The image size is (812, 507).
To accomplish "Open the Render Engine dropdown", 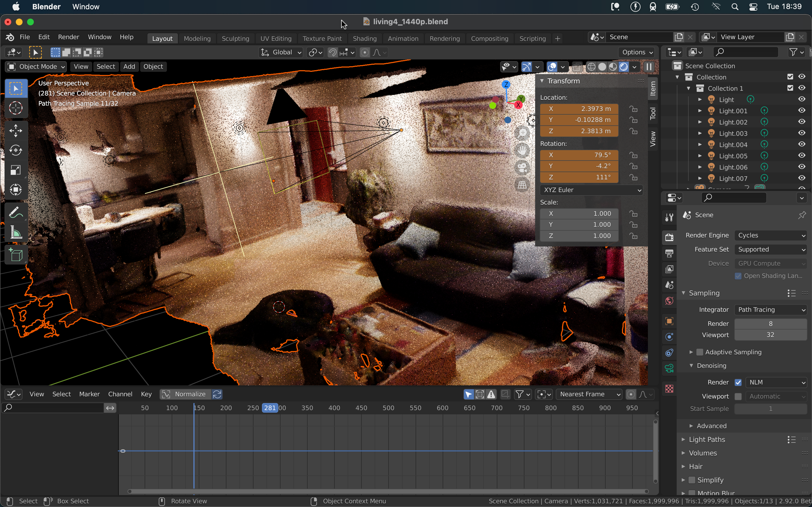I will [770, 235].
